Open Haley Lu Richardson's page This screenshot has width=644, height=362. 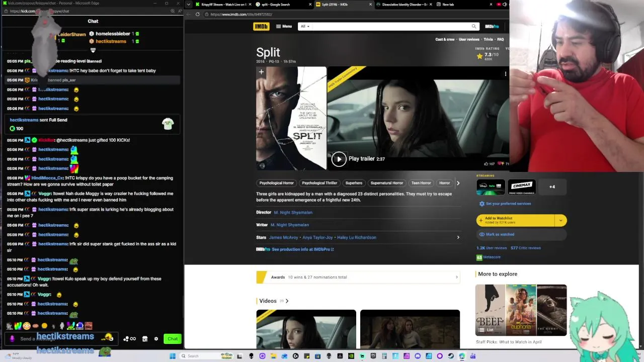(x=357, y=237)
